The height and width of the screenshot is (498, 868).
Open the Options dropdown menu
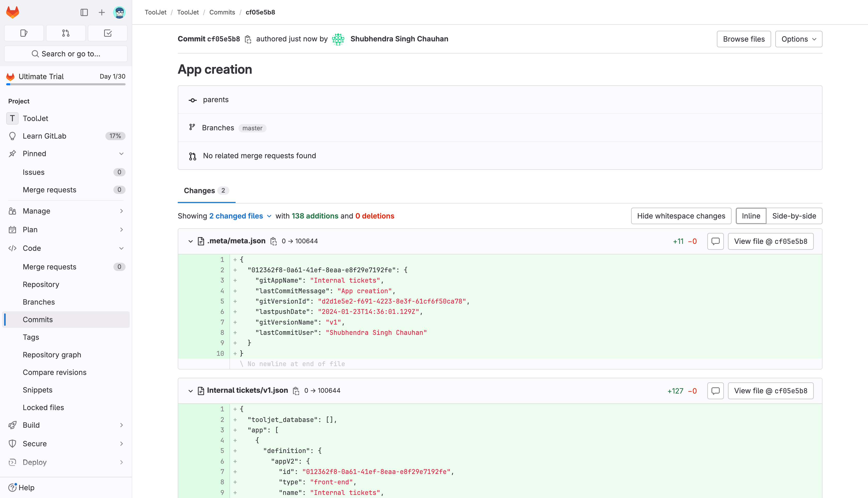798,39
